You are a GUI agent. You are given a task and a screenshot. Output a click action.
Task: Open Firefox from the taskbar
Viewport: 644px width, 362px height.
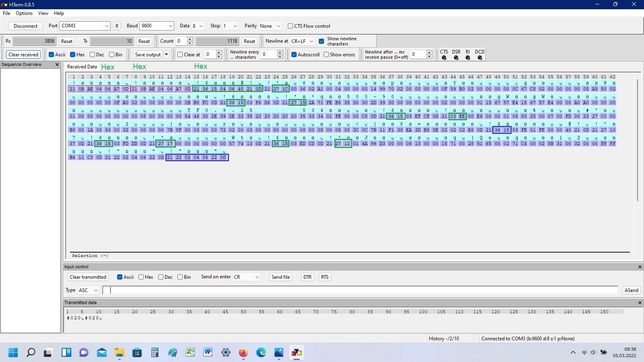pos(243,353)
